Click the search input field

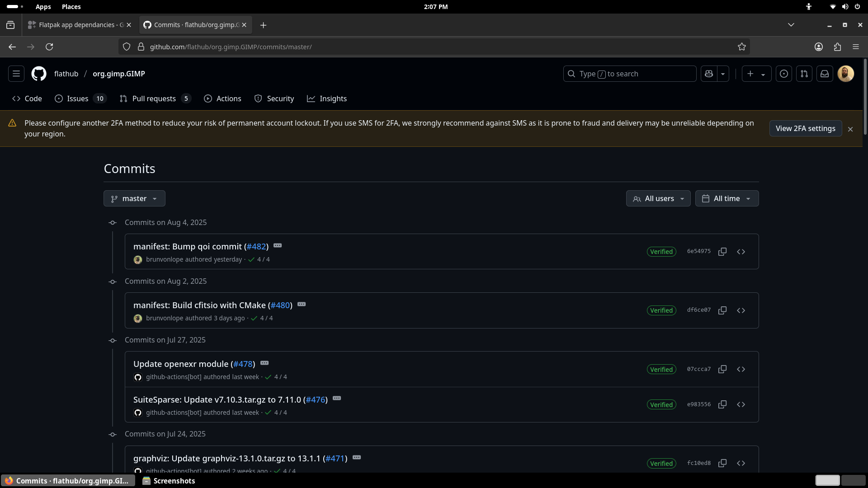point(629,74)
